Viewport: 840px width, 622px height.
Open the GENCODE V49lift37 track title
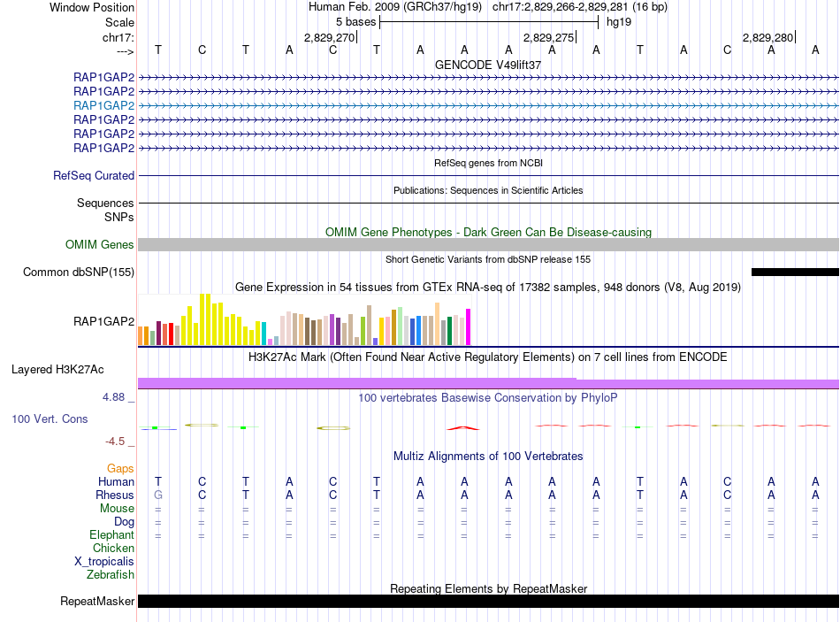488,65
